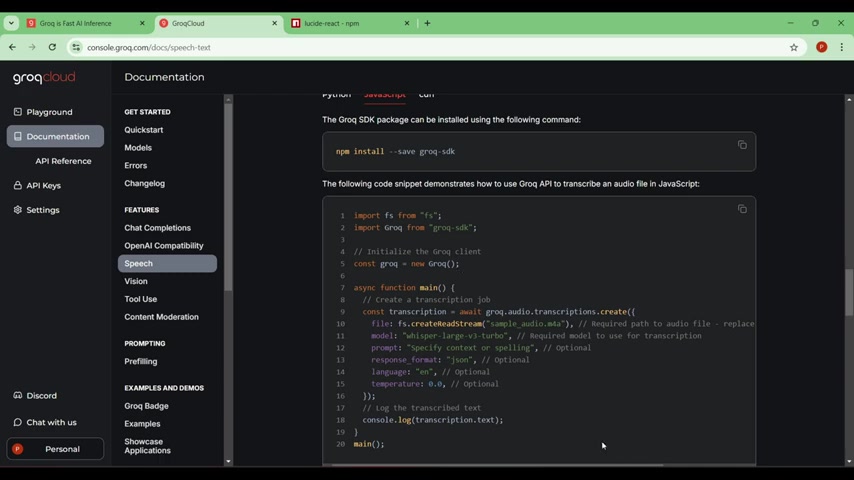The width and height of the screenshot is (854, 480).
Task: Minimize the browser window
Action: [x=790, y=23]
